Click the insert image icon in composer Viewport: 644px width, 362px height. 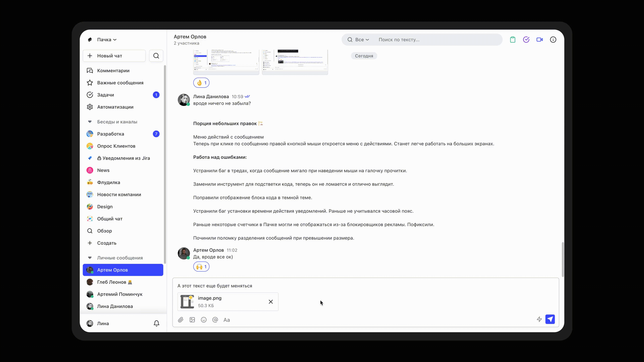tap(192, 320)
